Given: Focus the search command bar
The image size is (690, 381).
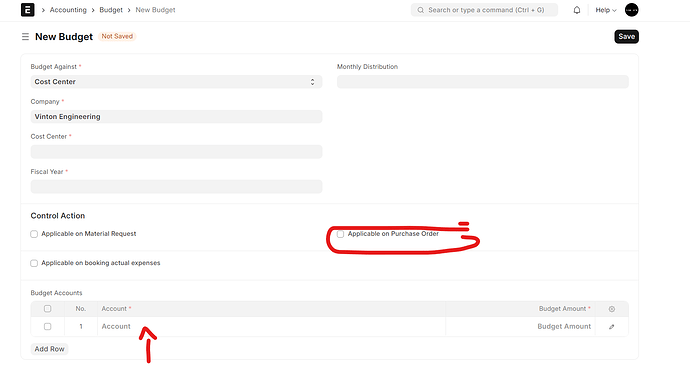Looking at the screenshot, I should 484,10.
